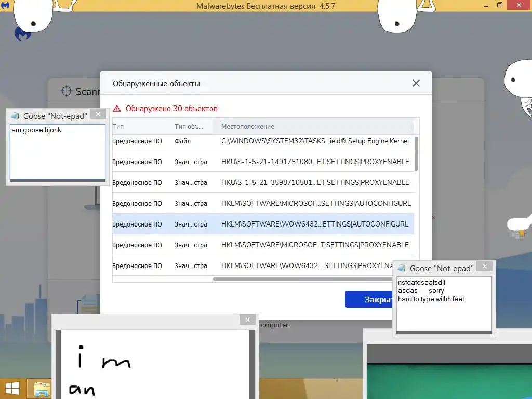
Task: Click the red warning triangle icon
Action: pos(117,109)
